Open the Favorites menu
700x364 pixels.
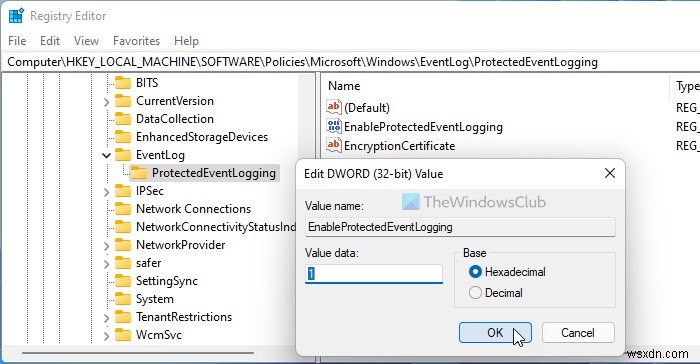click(x=136, y=41)
